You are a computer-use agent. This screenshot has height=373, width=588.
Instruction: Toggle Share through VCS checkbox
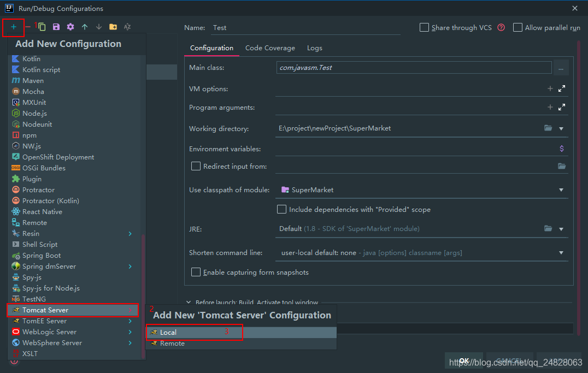(424, 27)
